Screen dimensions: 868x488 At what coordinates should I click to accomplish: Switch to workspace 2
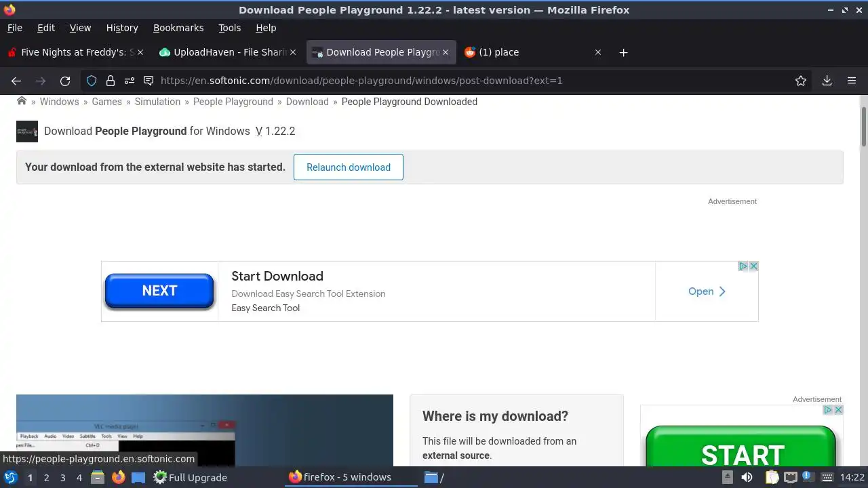point(46,478)
